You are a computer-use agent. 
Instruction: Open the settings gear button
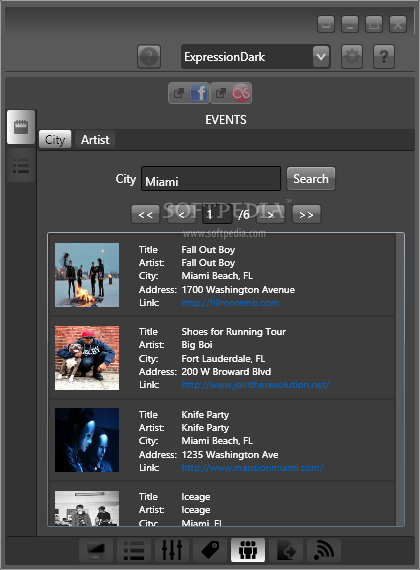coord(352,57)
